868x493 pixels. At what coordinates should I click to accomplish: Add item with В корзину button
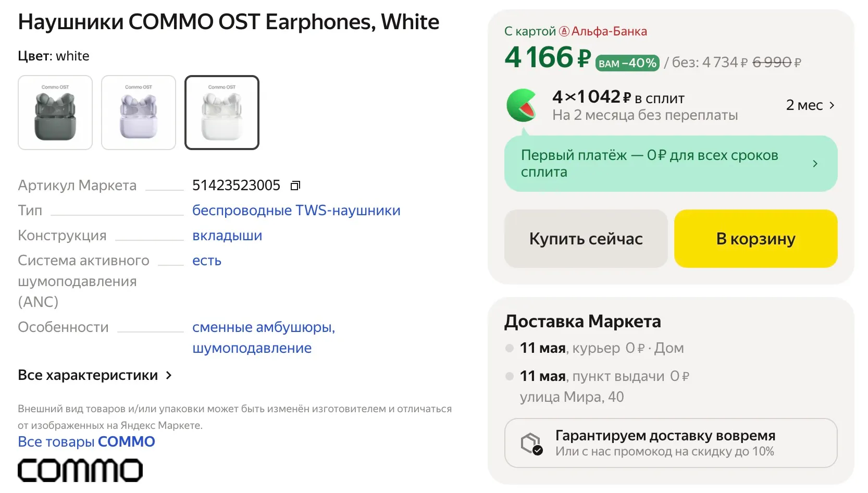pos(755,239)
